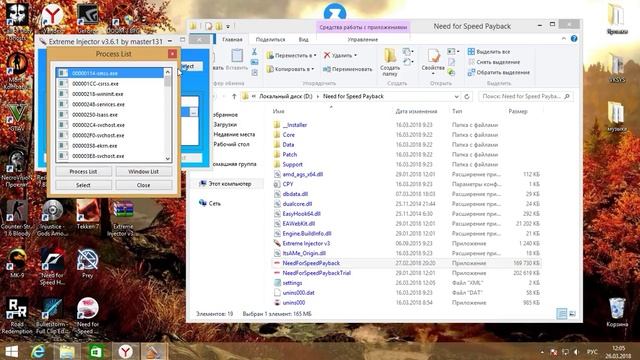Click the Extreme Injector taskbar icon
Screen dimensions: 640x360
[x=153, y=352]
